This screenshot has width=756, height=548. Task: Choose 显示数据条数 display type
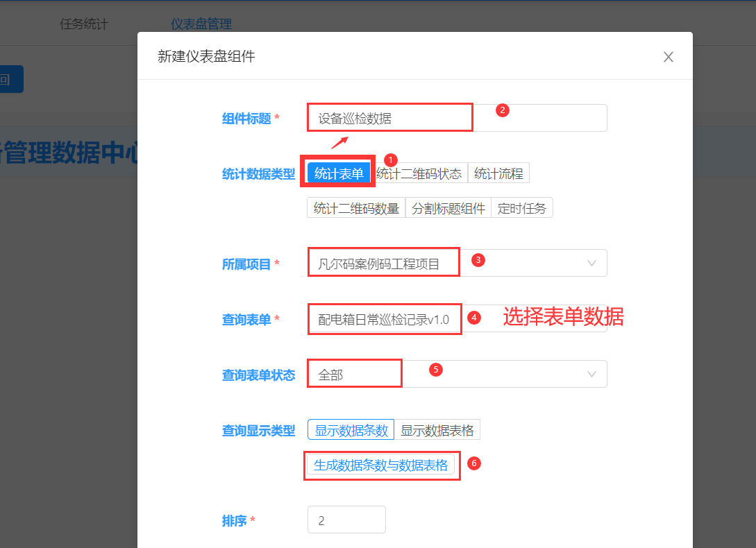pos(351,430)
